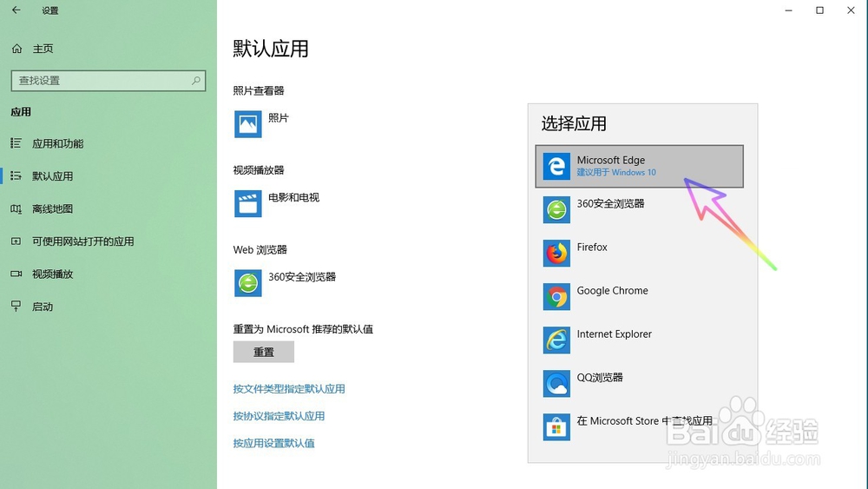Click 建议用于 Windows 10 subtitle
Viewport: 868px width, 489px height.
tap(616, 172)
